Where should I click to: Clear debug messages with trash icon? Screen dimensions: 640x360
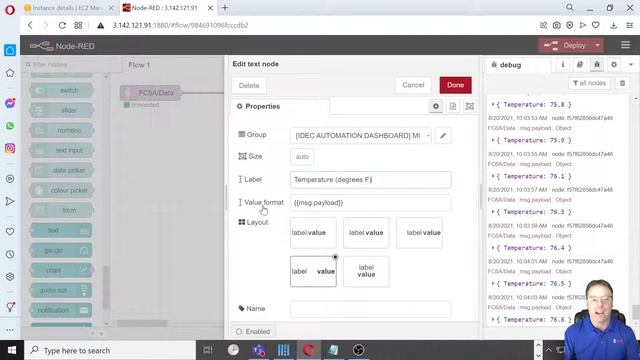(622, 83)
